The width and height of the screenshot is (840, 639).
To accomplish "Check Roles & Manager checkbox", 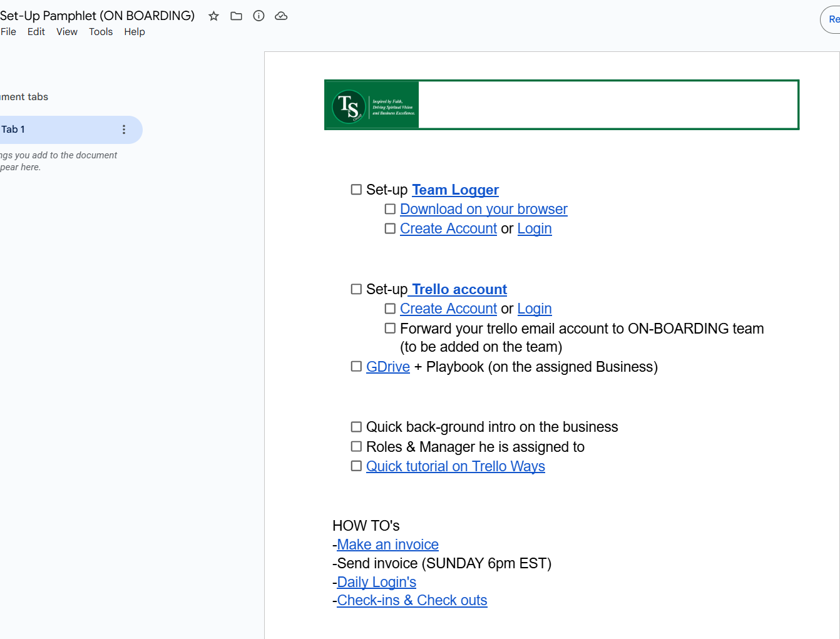I will click(356, 446).
